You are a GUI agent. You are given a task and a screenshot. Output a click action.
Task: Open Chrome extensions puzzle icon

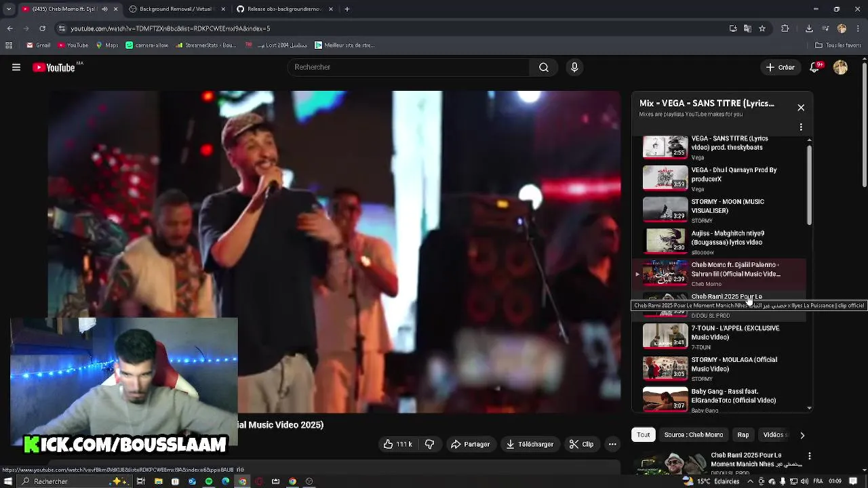coord(785,28)
